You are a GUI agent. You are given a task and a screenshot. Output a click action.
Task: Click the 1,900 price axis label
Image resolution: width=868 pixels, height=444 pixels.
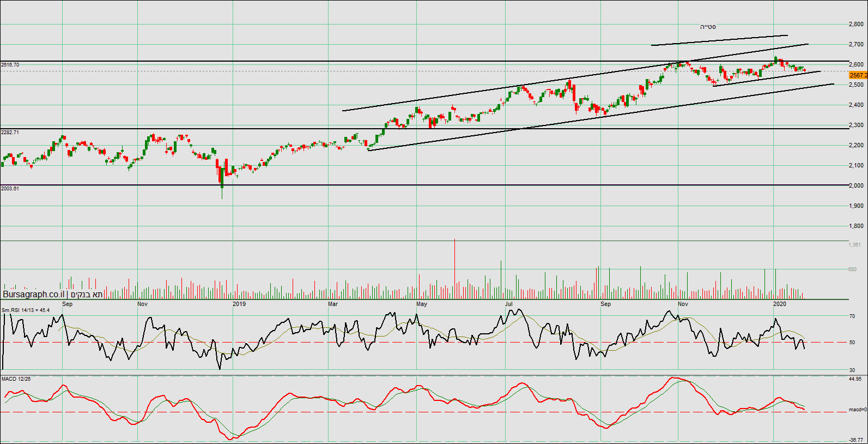(856, 206)
